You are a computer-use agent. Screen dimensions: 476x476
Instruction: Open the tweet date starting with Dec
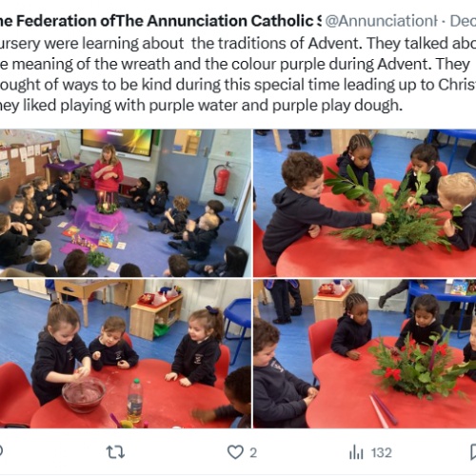tap(463, 21)
